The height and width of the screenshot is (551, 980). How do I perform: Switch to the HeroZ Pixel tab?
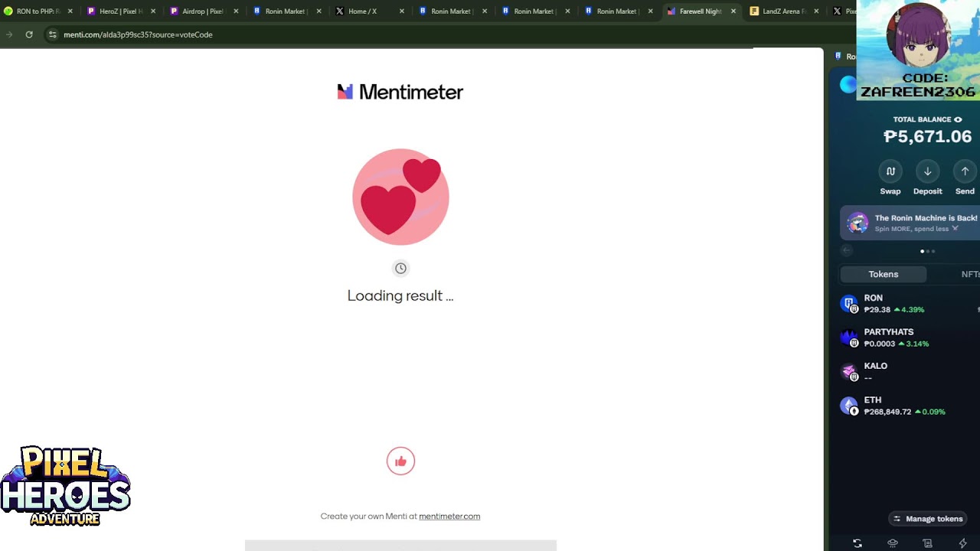click(x=121, y=11)
